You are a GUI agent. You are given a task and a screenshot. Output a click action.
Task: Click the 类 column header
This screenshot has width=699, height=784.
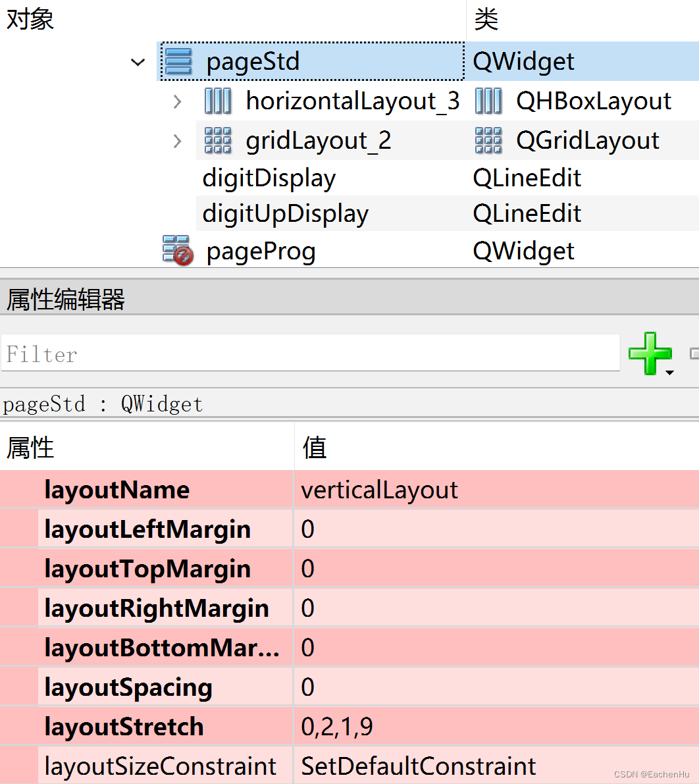pyautogui.click(x=485, y=20)
